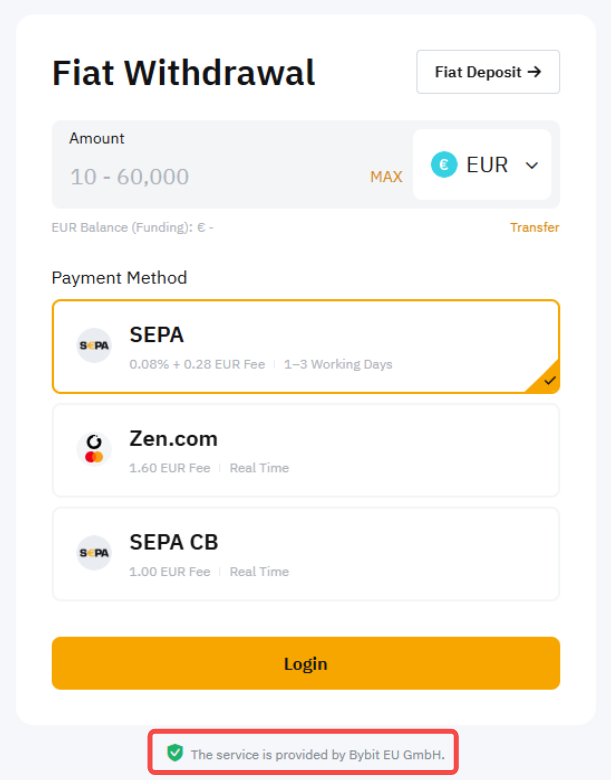Click the Euro currency circle icon
Image resolution: width=611 pixels, height=780 pixels.
tap(444, 165)
